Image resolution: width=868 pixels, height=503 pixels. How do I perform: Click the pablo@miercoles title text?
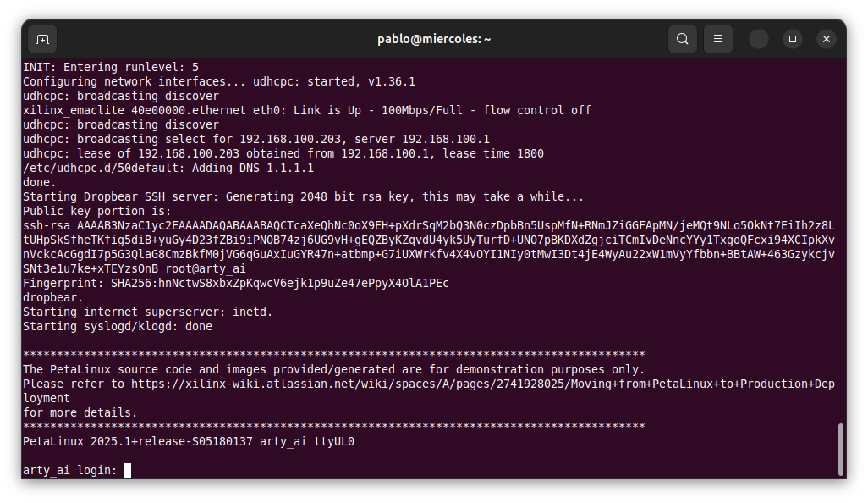pyautogui.click(x=434, y=39)
